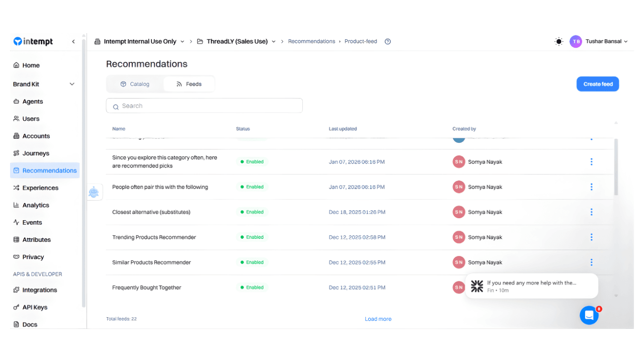Click the robot assistant icon
This screenshot has height=362, width=644.
click(x=94, y=192)
